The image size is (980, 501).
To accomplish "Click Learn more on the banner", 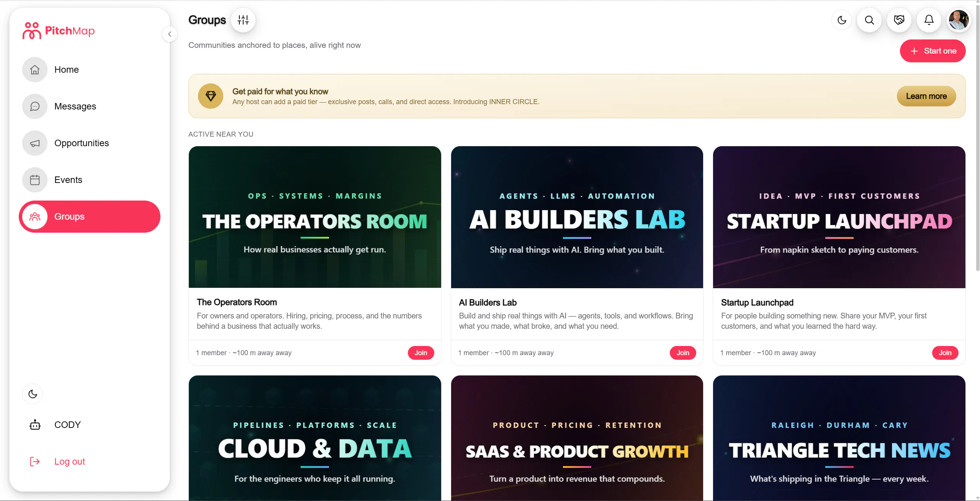I will pyautogui.click(x=926, y=96).
